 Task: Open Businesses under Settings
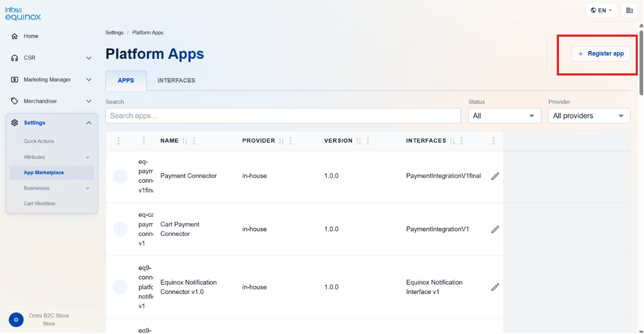pos(36,188)
